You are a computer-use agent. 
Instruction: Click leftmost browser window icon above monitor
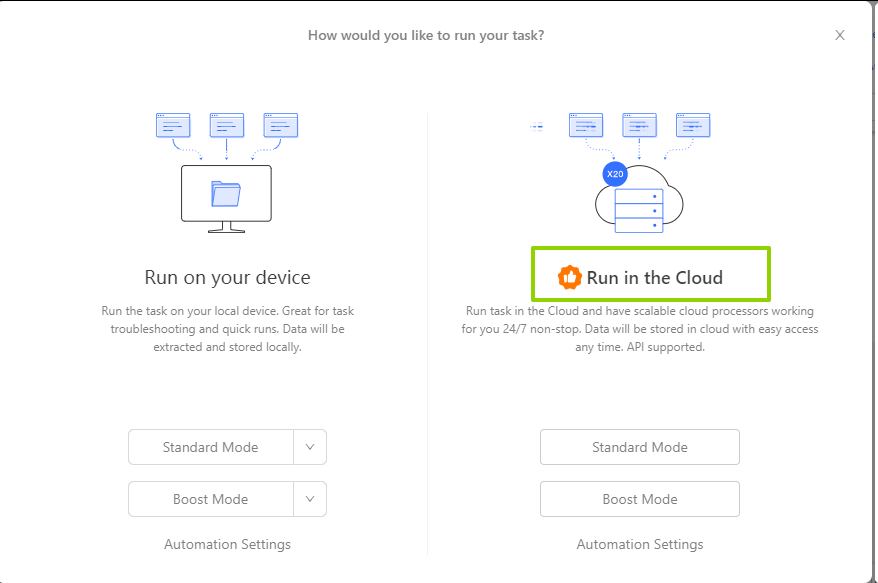(173, 125)
